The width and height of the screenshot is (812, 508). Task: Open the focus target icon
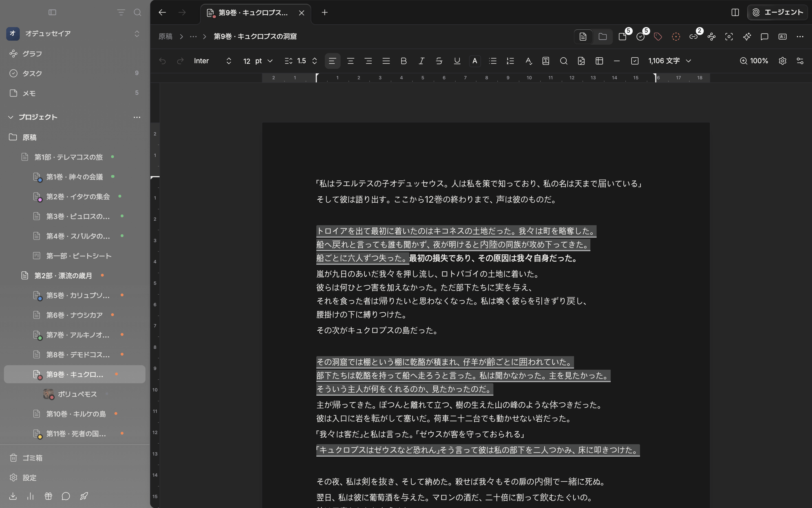[729, 36]
